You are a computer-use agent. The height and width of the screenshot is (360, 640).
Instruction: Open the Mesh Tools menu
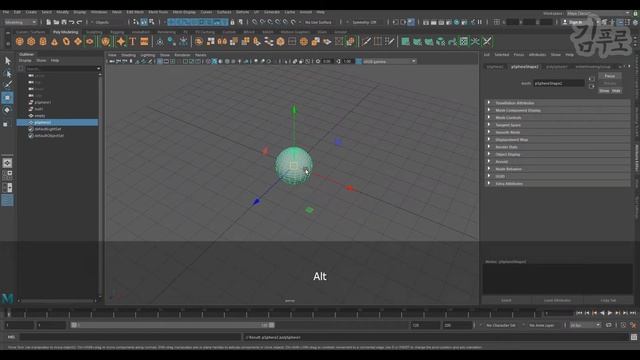pos(158,12)
